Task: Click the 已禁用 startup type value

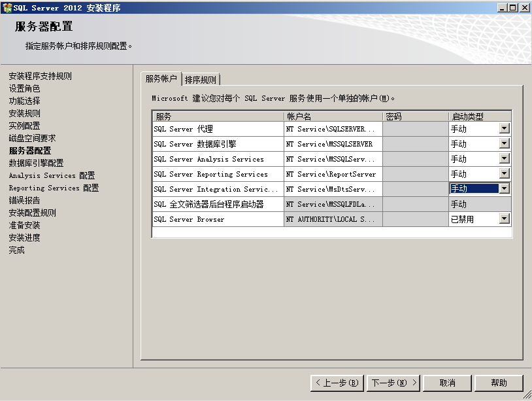Action: pos(462,219)
